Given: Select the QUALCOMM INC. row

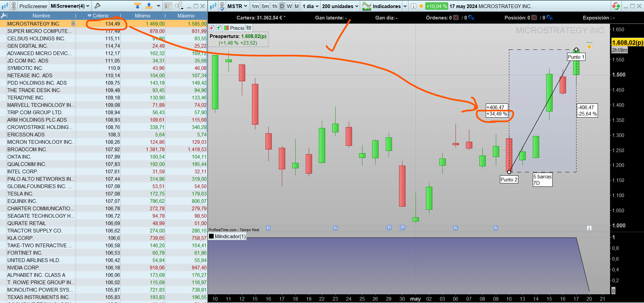Looking at the screenshot, I should 104,164.
